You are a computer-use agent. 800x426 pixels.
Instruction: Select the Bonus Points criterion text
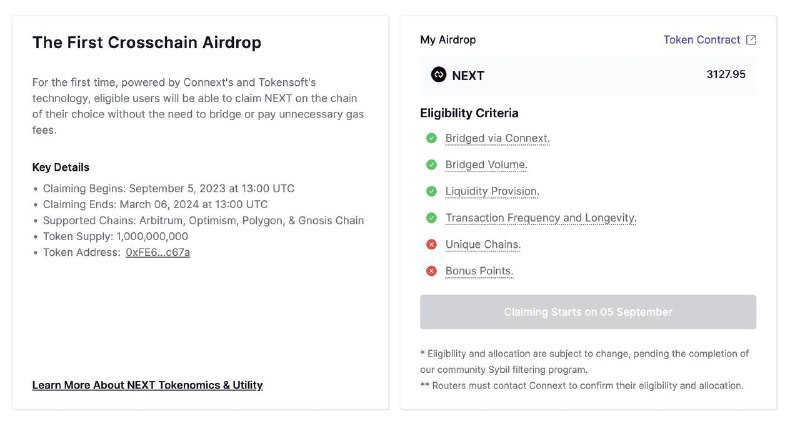click(x=479, y=271)
